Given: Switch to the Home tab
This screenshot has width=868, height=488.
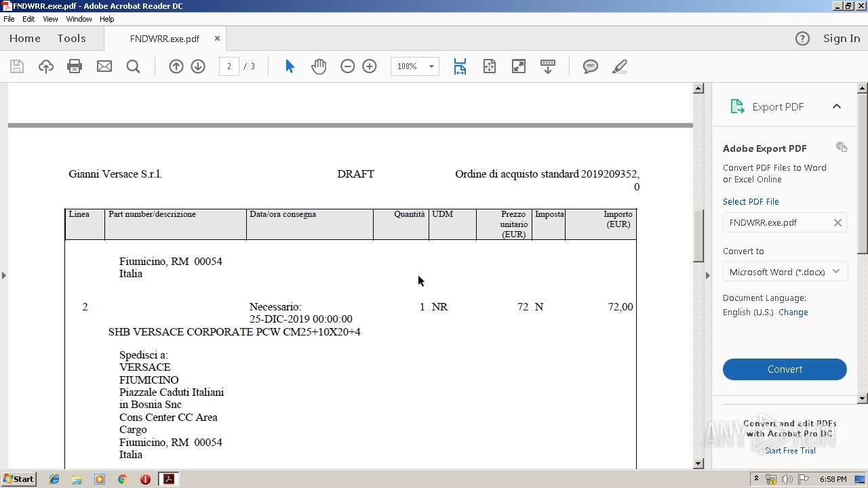Looking at the screenshot, I should pos(25,39).
